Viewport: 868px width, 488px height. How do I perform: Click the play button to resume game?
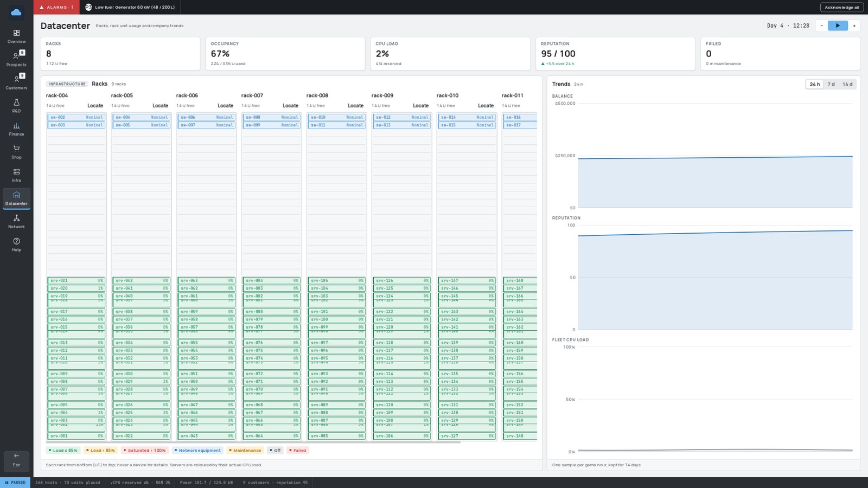tap(838, 25)
